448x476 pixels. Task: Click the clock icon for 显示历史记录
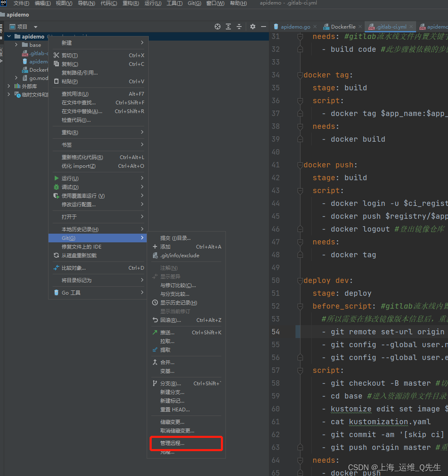click(x=155, y=302)
